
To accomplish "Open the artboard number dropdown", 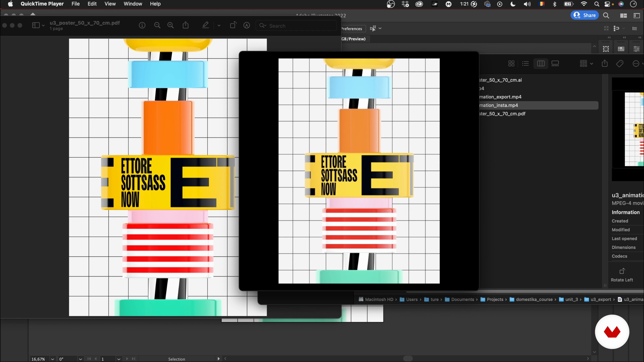I will [119, 359].
